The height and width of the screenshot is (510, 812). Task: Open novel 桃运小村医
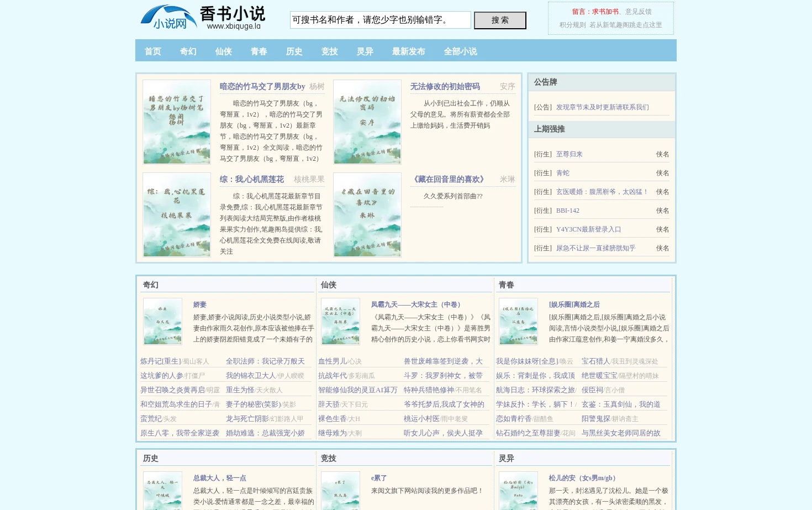tap(421, 419)
